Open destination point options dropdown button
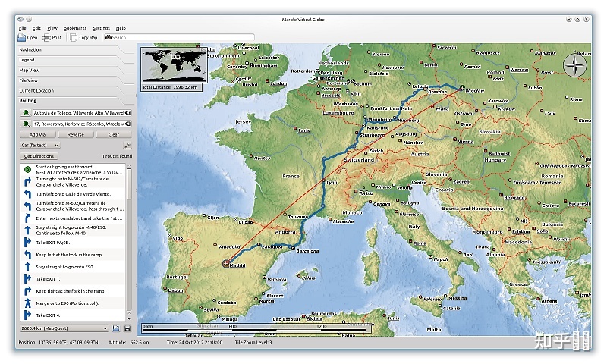Viewport: 607px width, 364px height. pyautogui.click(x=26, y=124)
